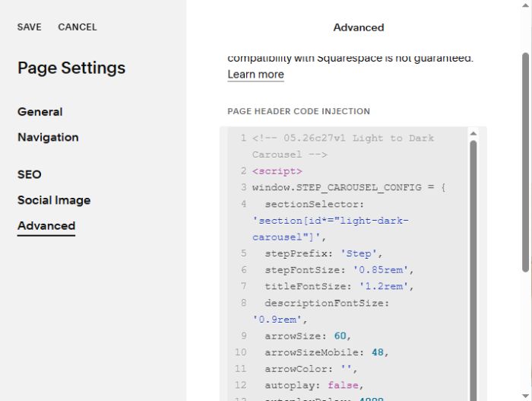Click the panel's outer scroll-up arrow
The image size is (532, 401).
525,6
